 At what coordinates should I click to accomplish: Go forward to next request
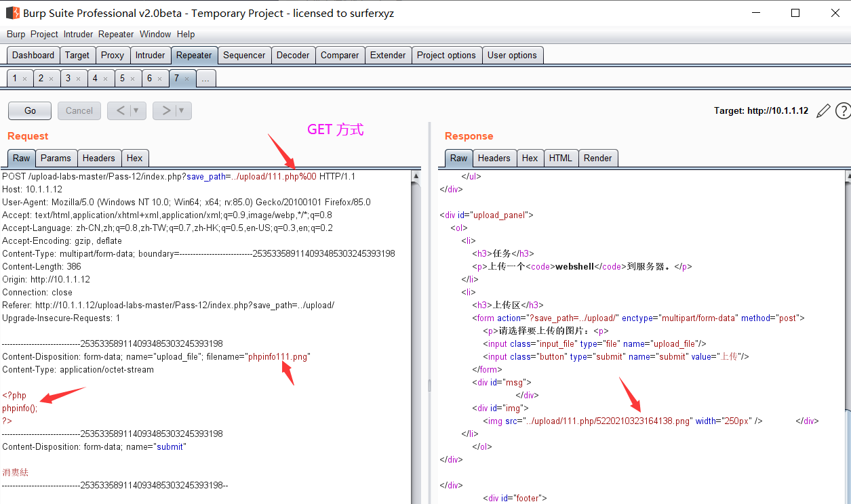click(165, 110)
